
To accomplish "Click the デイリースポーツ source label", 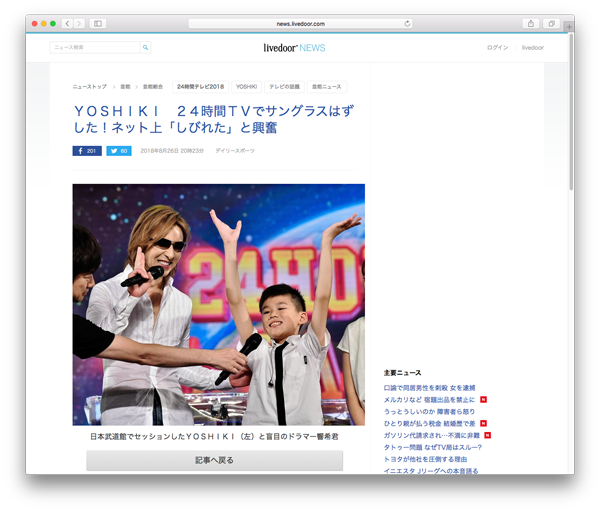I will (235, 151).
